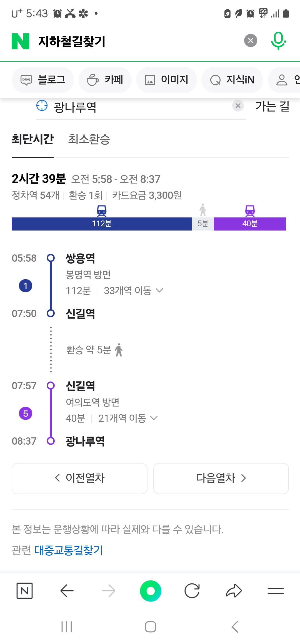Activate the green microphone voice search
Screen dimensions: 300x644
click(278, 41)
